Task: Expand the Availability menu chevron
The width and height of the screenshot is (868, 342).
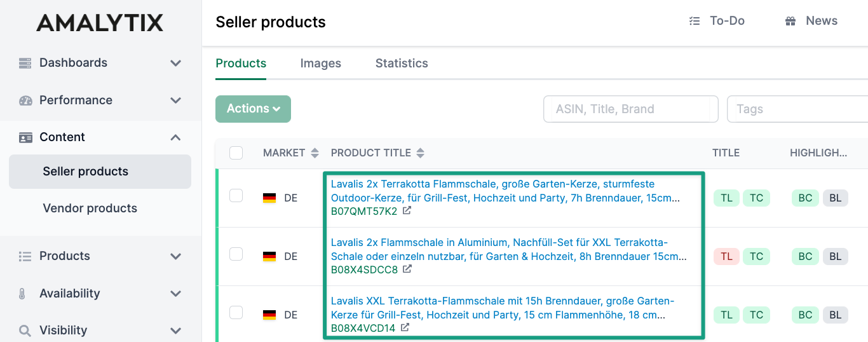Action: 176,294
